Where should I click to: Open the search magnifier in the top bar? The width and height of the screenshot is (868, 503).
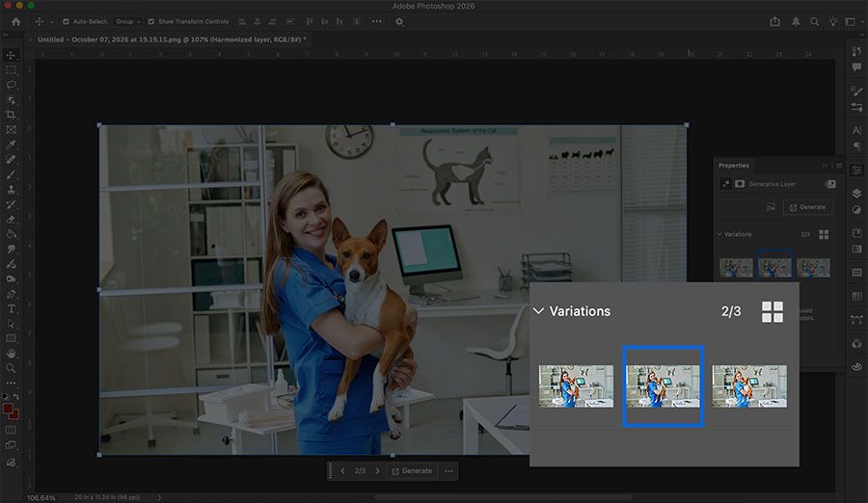(x=814, y=21)
